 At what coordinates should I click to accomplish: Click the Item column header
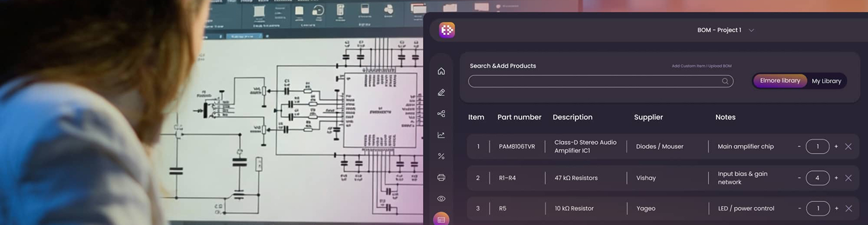476,117
